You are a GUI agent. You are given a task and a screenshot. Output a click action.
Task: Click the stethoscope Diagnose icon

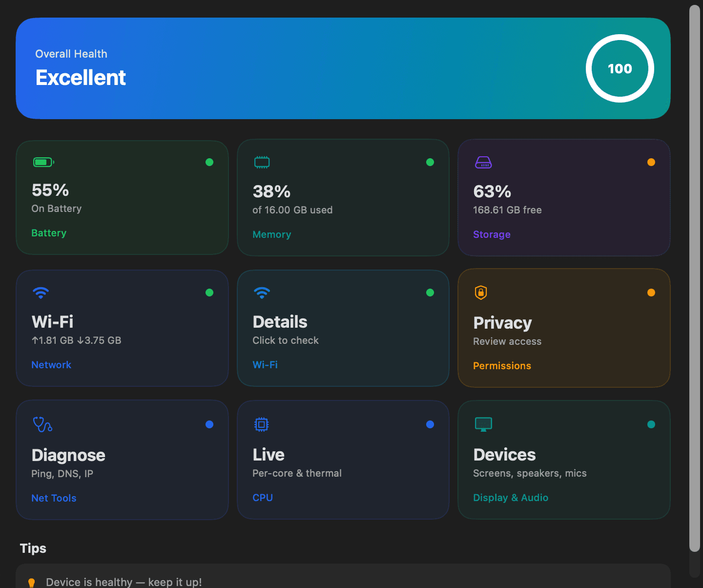pos(42,424)
